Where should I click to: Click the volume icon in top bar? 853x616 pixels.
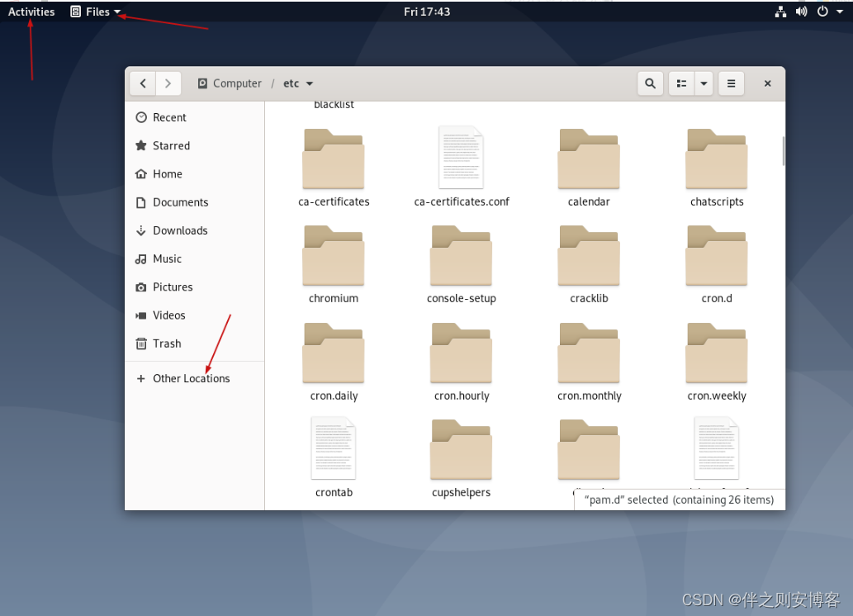point(799,12)
